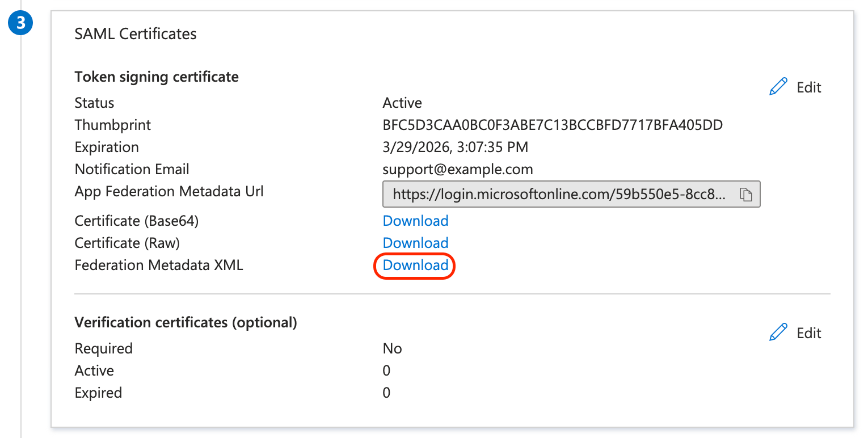Download the Certificate (Raw)
The height and width of the screenshot is (438, 868).
415,243
